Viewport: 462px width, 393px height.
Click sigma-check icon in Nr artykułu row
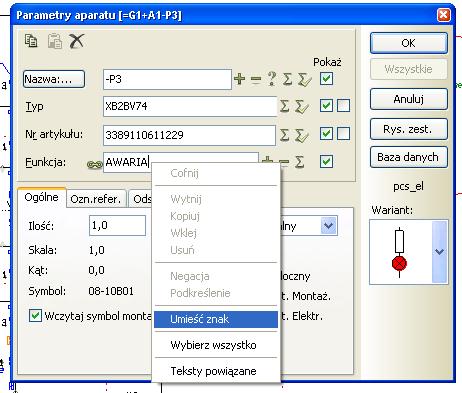(302, 135)
